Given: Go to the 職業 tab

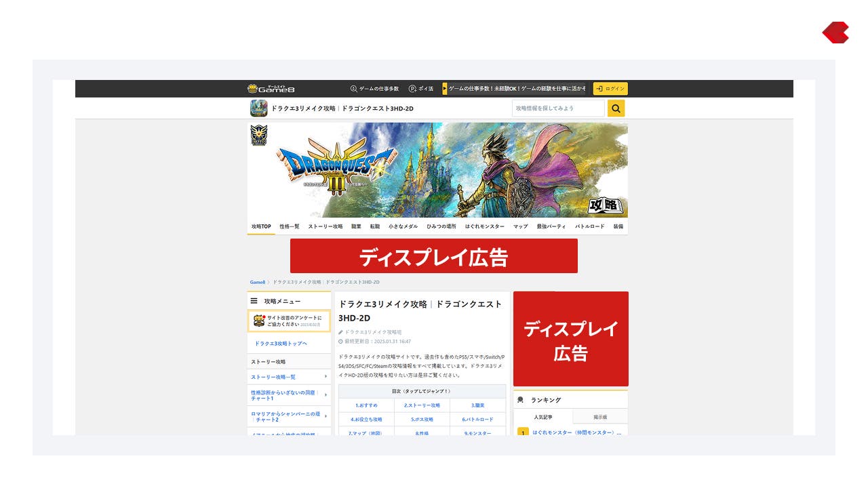Looking at the screenshot, I should [356, 226].
